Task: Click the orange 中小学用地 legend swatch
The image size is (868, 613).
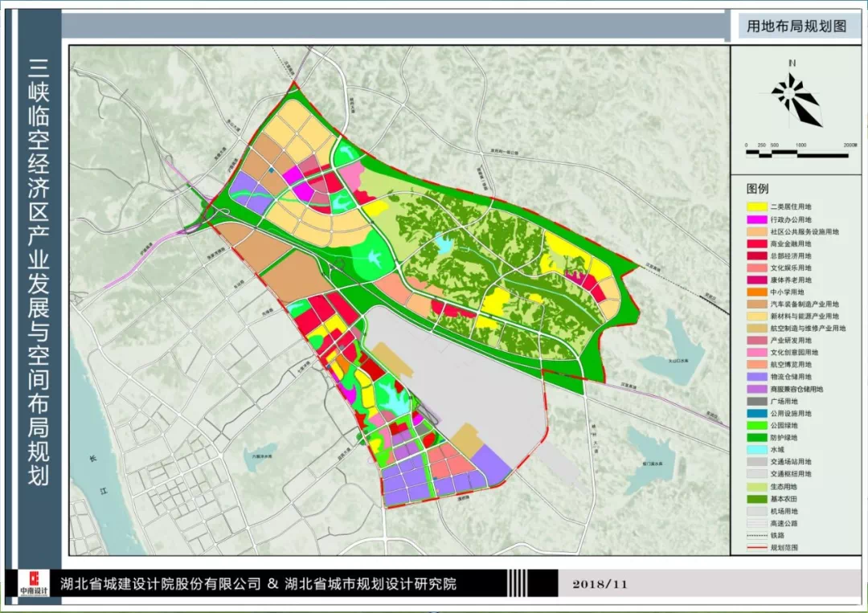Action: click(x=757, y=292)
